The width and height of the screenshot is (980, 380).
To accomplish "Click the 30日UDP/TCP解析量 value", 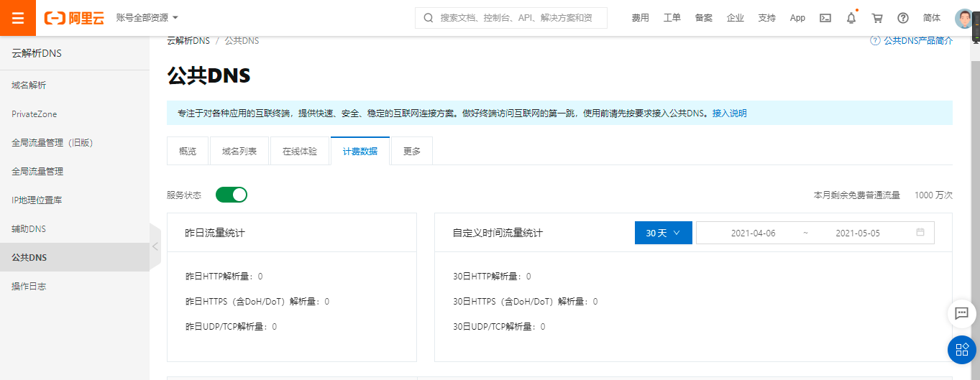I will click(543, 327).
